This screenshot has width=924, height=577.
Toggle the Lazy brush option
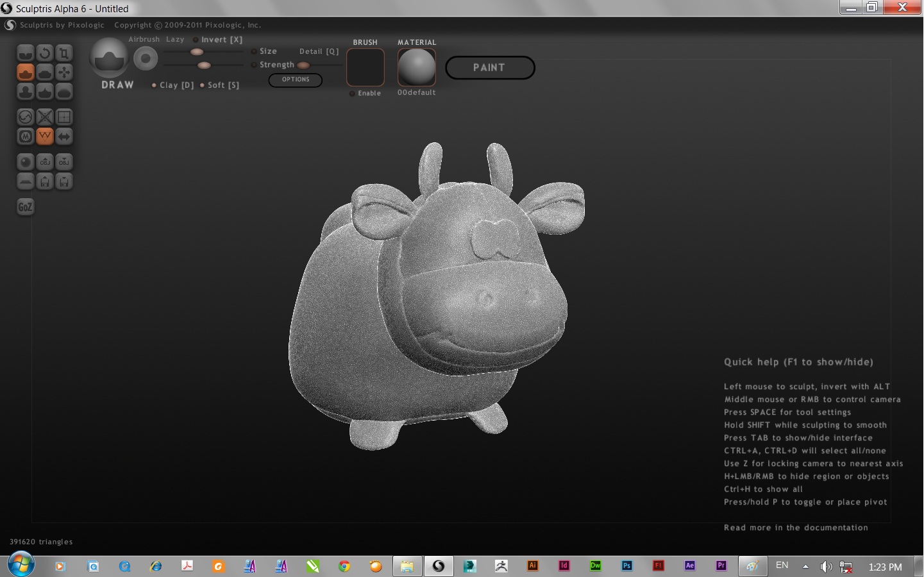coord(175,39)
